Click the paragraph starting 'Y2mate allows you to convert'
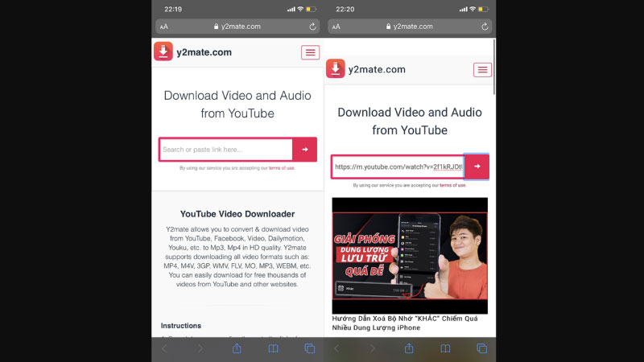 tap(237, 257)
